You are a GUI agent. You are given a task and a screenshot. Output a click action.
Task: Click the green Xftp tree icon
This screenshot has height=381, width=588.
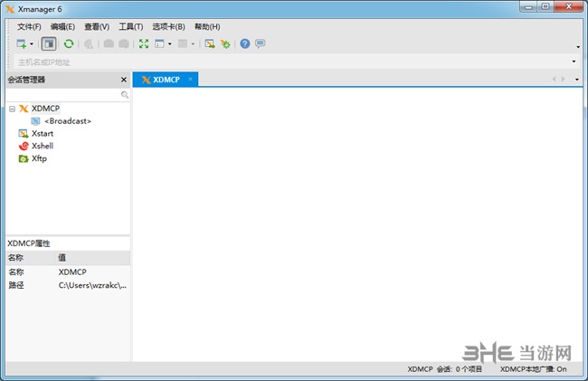[24, 158]
